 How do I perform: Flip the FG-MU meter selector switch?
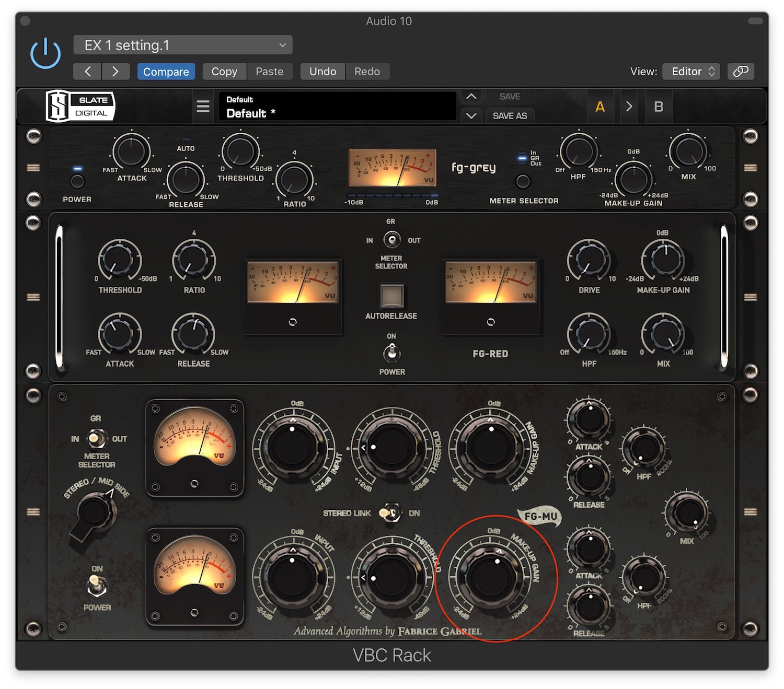coord(97,439)
